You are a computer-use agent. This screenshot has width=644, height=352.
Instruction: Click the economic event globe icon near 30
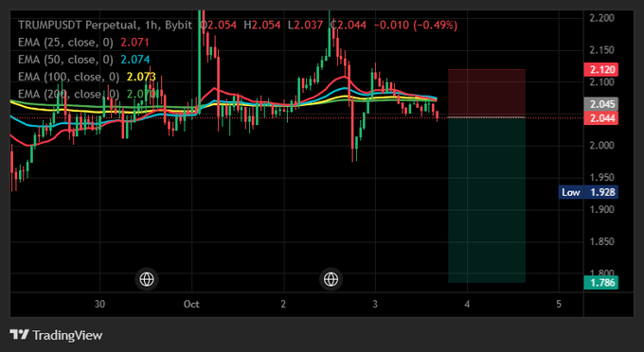[147, 279]
